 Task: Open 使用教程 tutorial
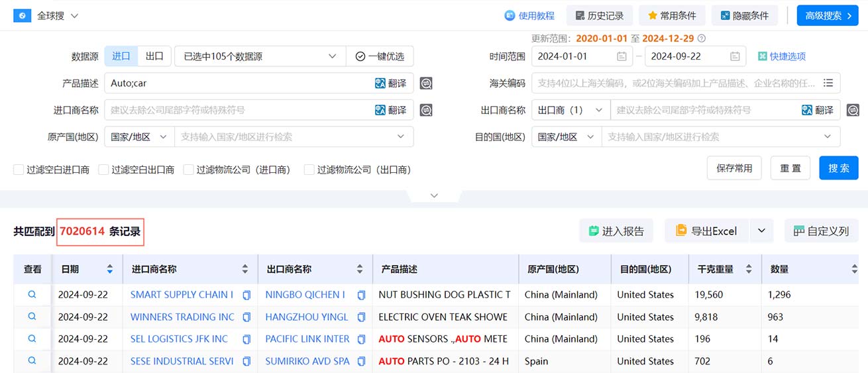[x=529, y=15]
